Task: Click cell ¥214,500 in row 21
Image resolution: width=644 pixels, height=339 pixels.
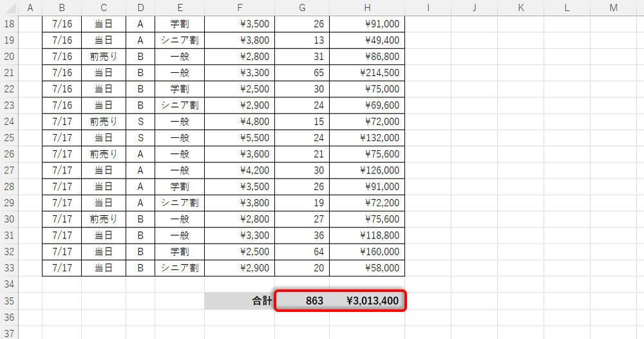Action: coord(367,73)
